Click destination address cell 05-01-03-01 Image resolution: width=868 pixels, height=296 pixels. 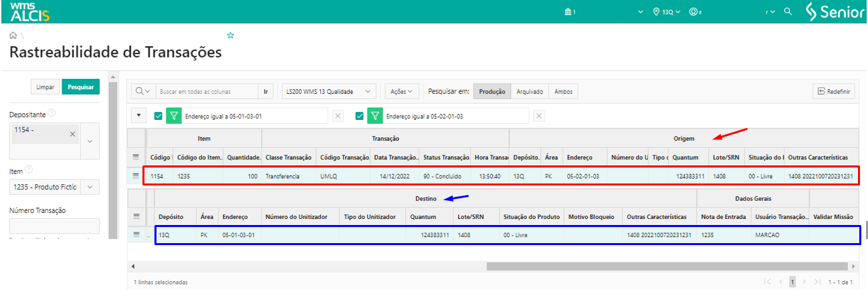(239, 234)
